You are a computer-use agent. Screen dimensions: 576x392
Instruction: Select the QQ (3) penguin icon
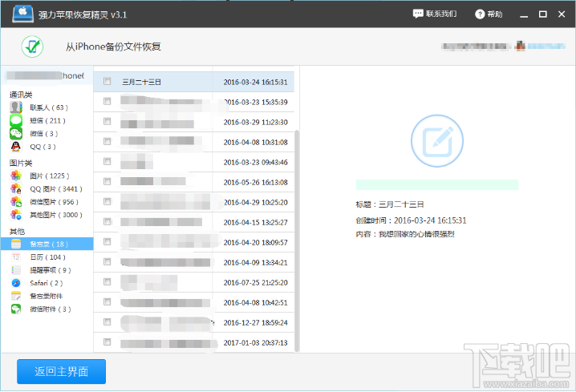[16, 147]
